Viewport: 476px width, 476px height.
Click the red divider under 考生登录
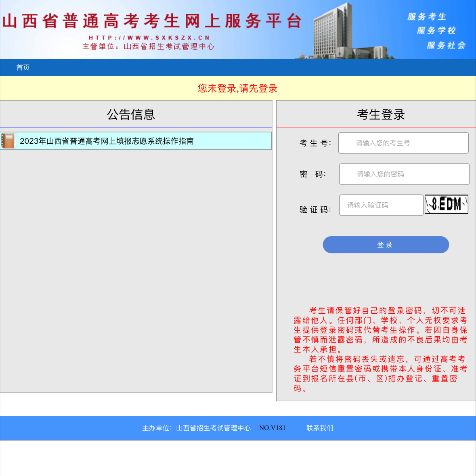(375, 127)
